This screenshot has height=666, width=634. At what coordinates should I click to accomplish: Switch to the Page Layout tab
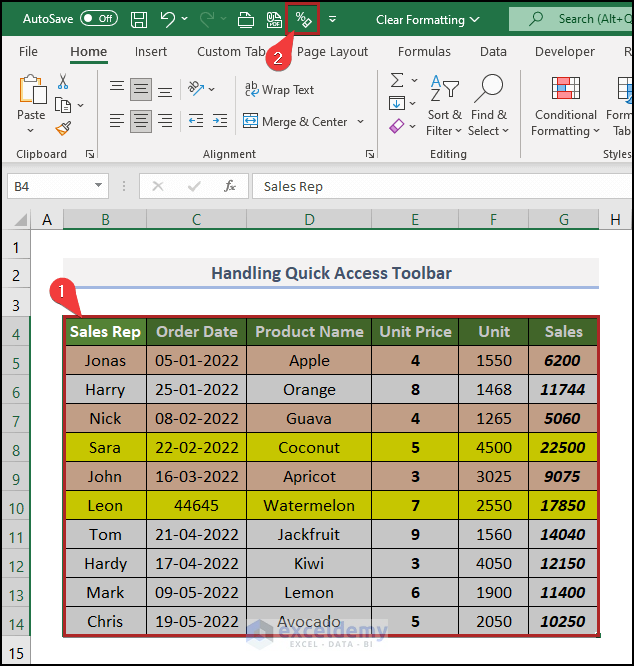(332, 52)
